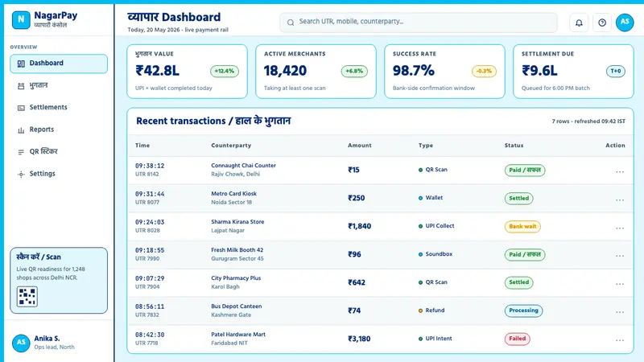This screenshot has width=644, height=362.
Task: Open action menu for Fresh Milk Booth 42
Action: click(619, 256)
